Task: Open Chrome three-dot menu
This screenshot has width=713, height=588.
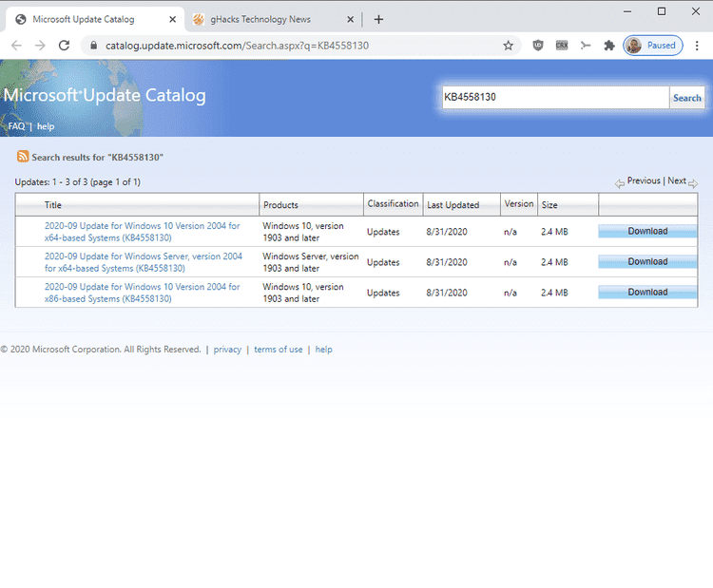Action: click(x=697, y=46)
